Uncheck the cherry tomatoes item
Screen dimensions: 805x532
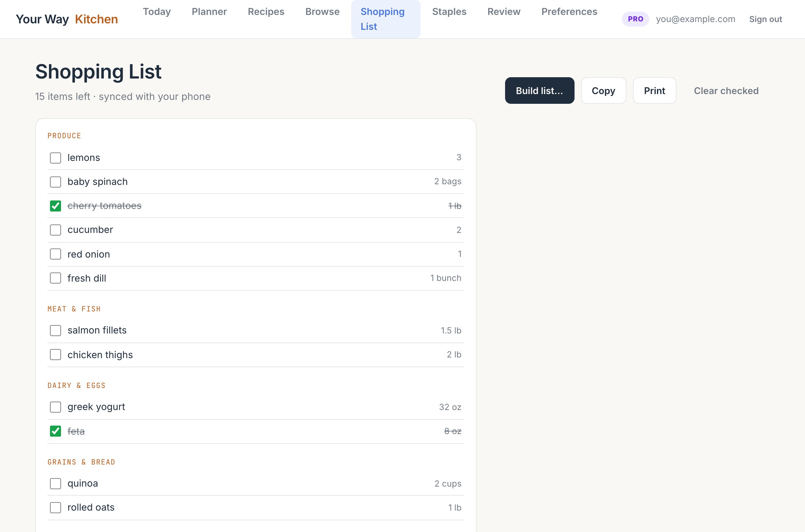click(55, 206)
